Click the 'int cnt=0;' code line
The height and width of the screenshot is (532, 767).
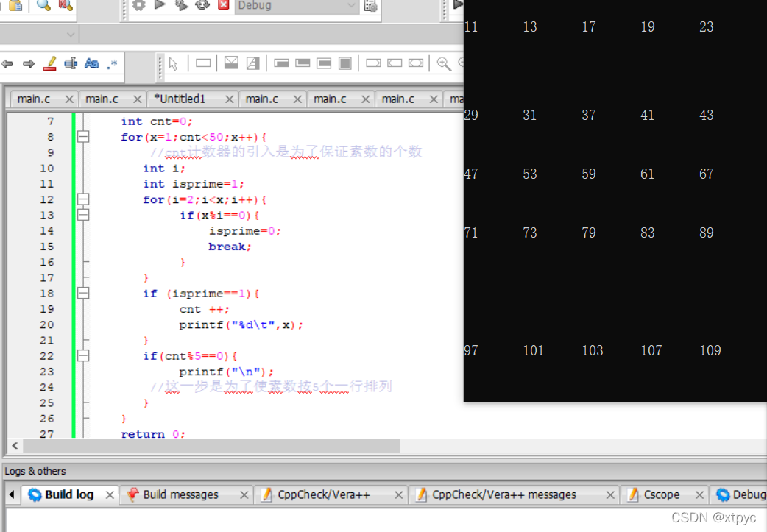point(157,121)
